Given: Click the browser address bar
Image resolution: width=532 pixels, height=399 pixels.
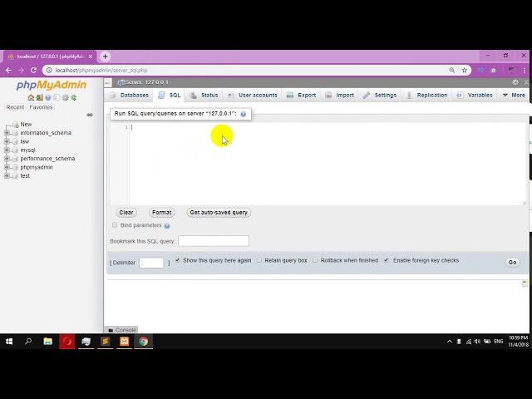Looking at the screenshot, I should (249, 70).
